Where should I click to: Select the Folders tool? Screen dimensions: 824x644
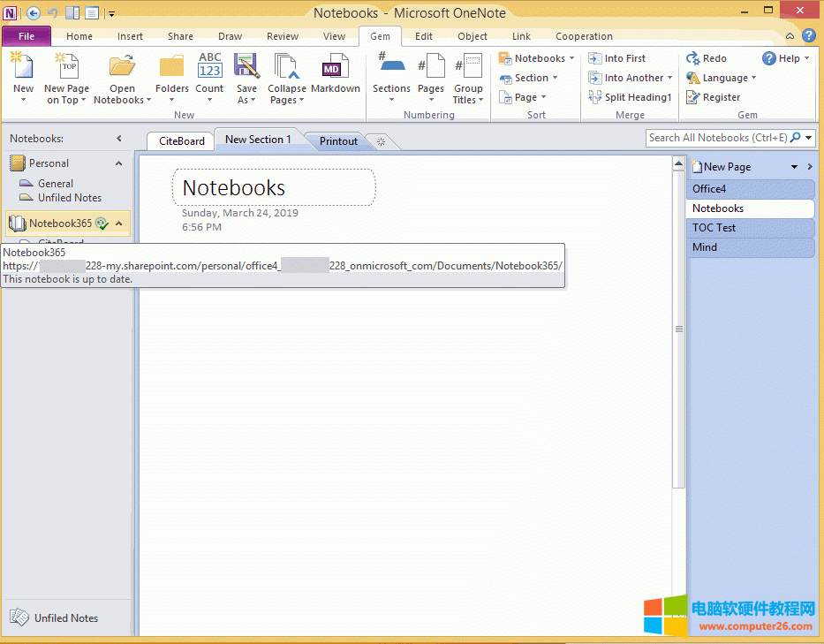pyautogui.click(x=171, y=78)
